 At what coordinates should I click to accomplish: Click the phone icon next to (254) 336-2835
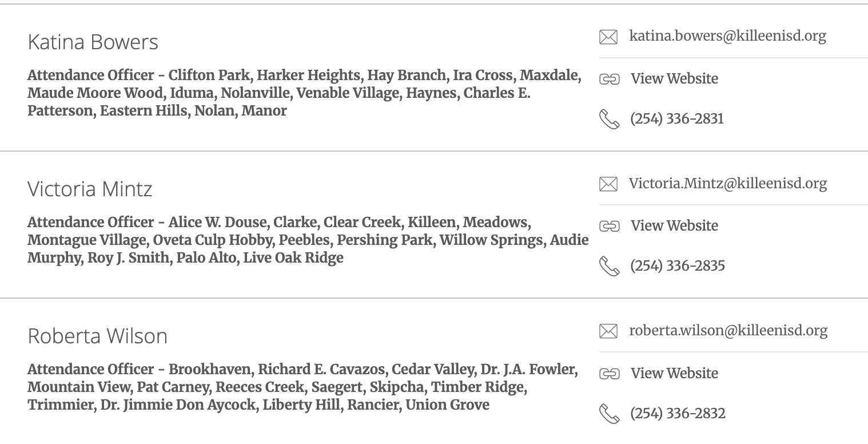(x=609, y=267)
